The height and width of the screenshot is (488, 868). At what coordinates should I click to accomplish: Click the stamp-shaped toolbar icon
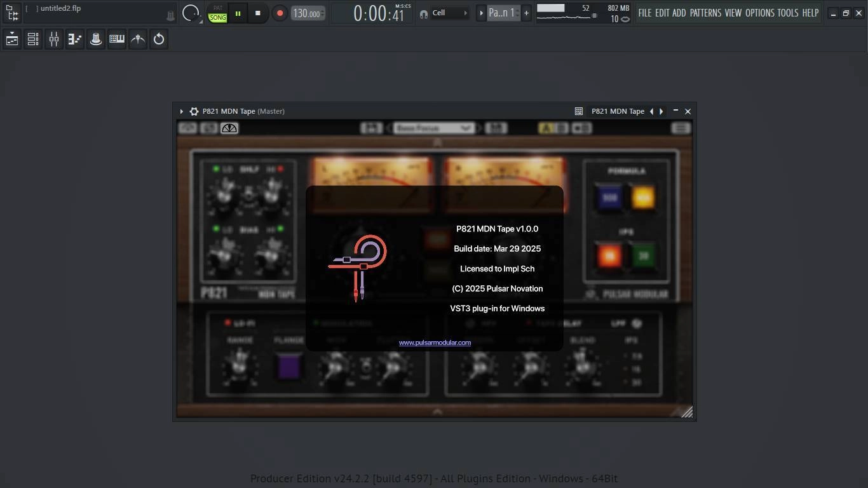click(x=96, y=39)
